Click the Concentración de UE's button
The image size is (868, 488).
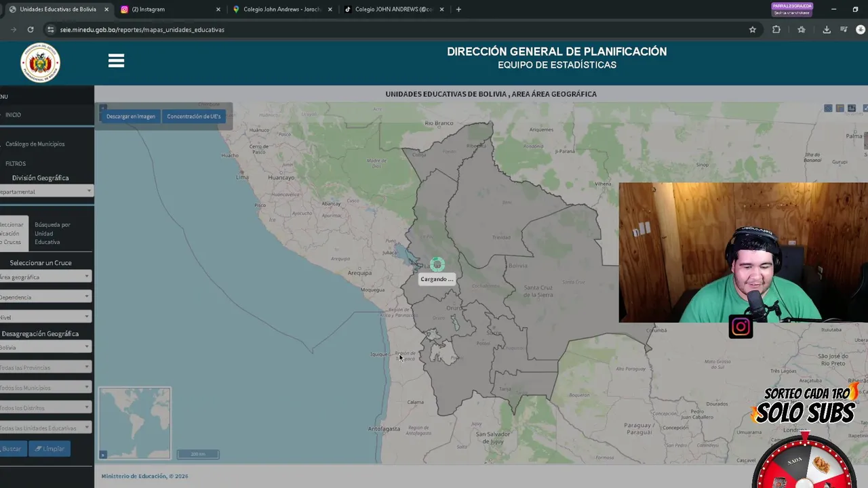click(x=194, y=117)
